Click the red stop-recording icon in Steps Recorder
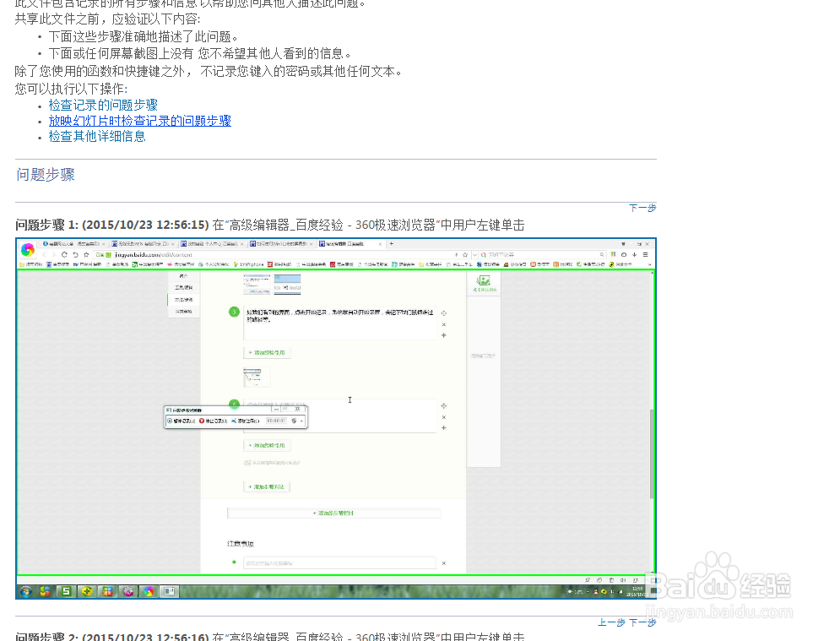 pyautogui.click(x=202, y=421)
